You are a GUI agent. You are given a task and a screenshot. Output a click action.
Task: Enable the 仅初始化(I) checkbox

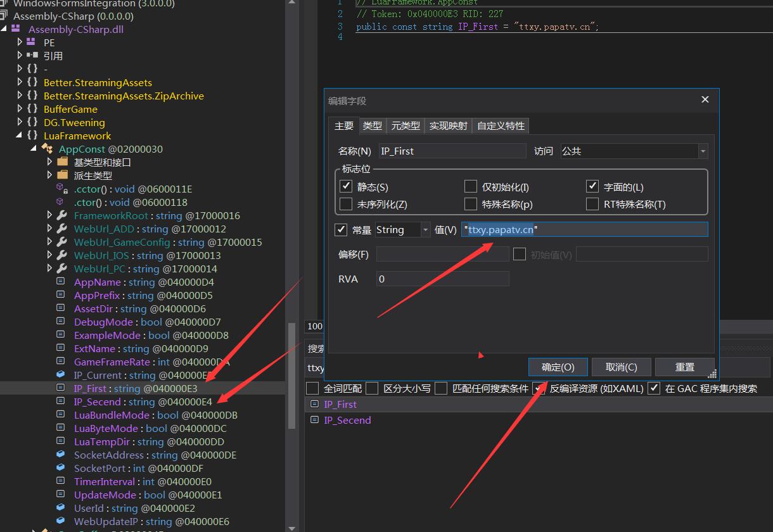coord(470,186)
